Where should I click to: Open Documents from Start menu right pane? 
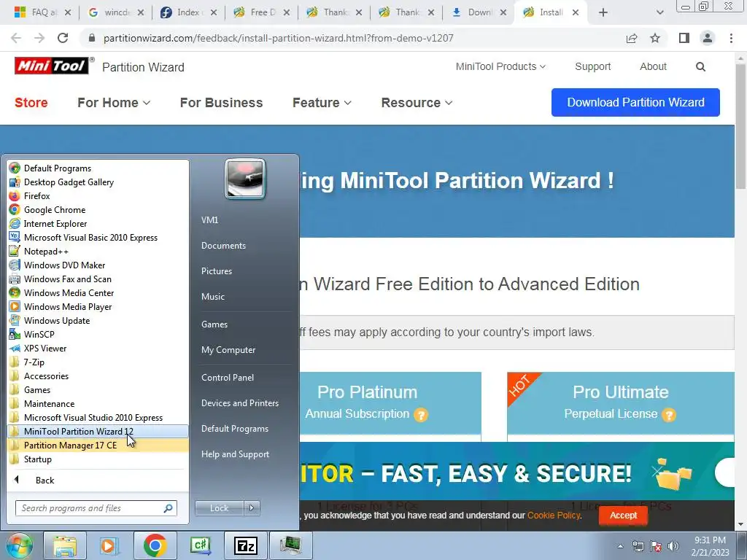(x=223, y=245)
